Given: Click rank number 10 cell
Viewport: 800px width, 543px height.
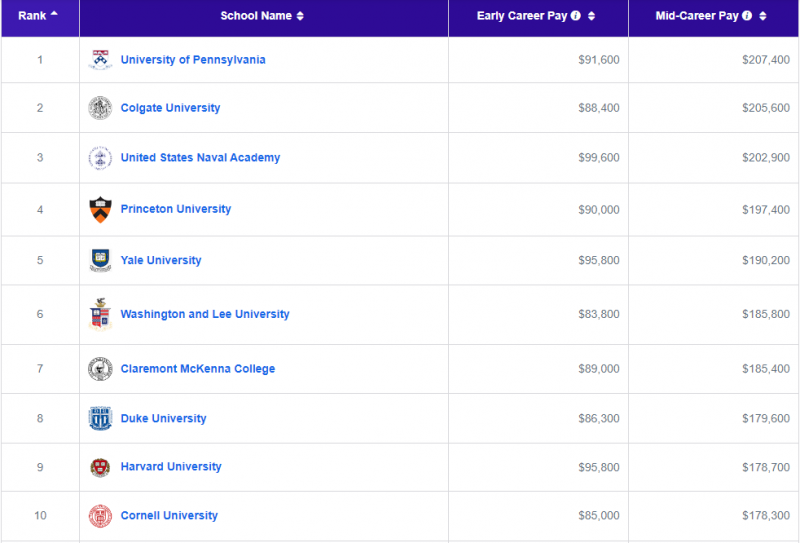Looking at the screenshot, I should (x=40, y=516).
